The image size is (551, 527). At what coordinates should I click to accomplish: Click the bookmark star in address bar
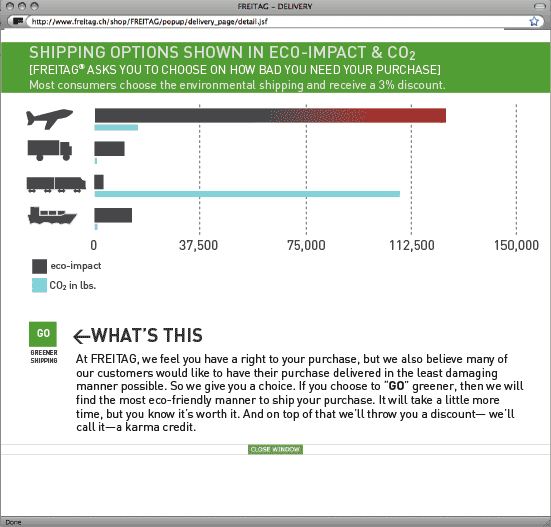[534, 21]
